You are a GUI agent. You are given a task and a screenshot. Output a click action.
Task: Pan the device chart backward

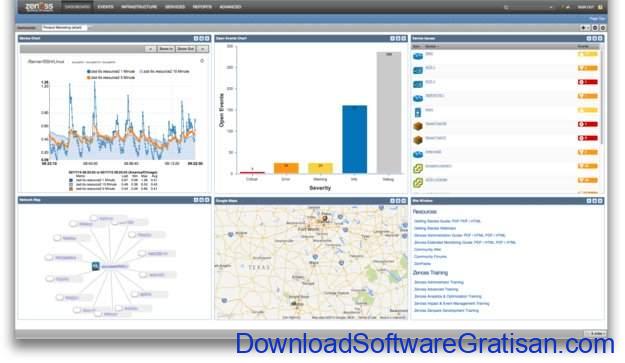(x=150, y=49)
